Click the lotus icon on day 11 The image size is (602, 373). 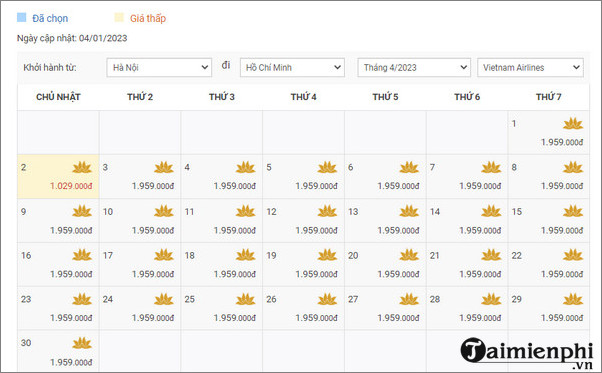click(x=246, y=211)
